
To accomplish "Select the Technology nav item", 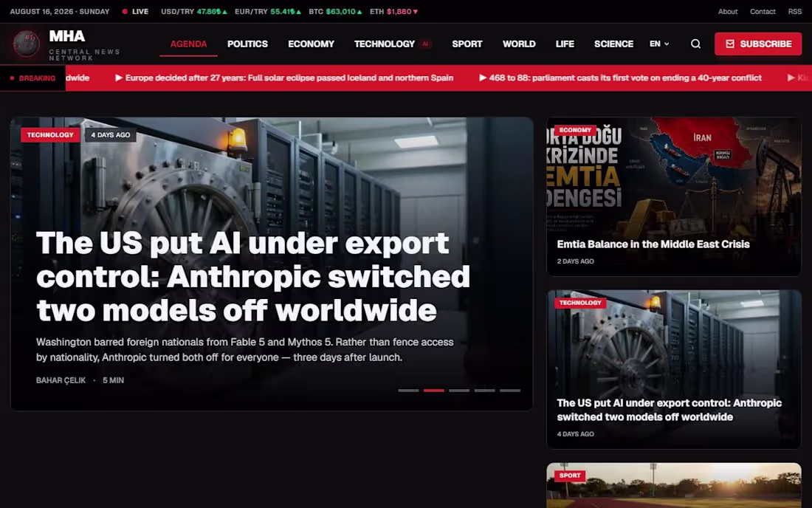I will (x=385, y=44).
